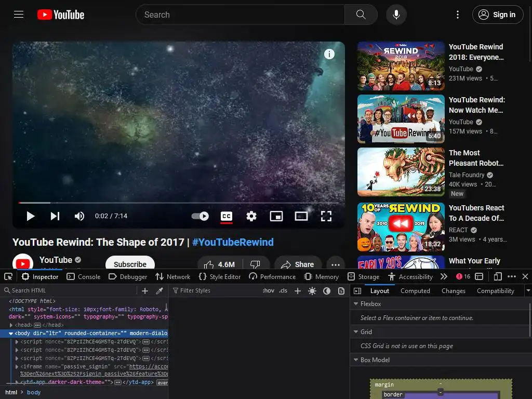Open the #YouTubeRewind hashtag link
This screenshot has height=399, width=532.
tap(233, 242)
